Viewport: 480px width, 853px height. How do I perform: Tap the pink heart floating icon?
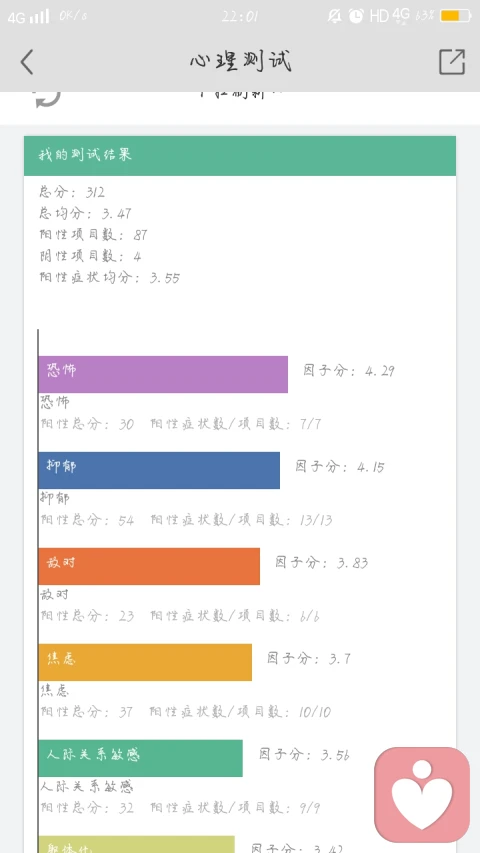tap(422, 794)
